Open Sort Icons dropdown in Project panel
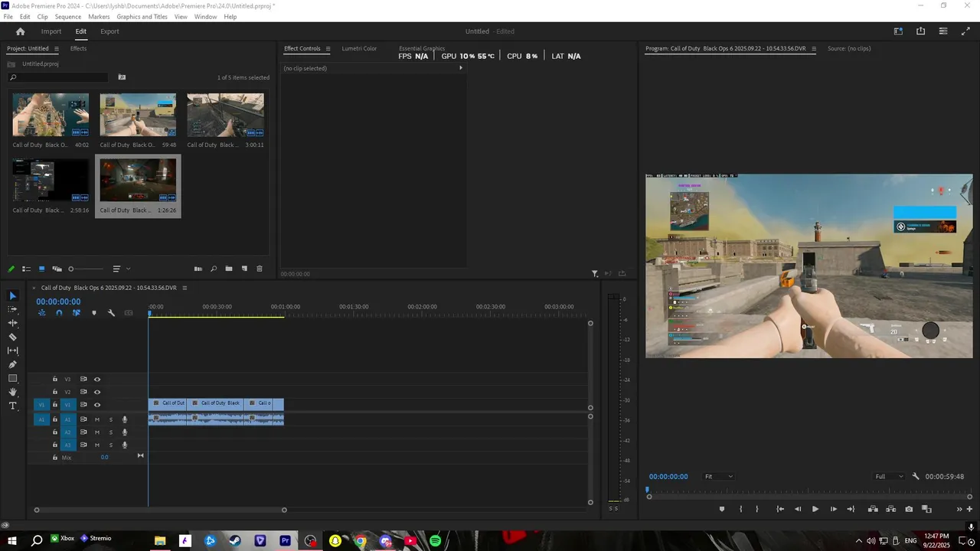Viewport: 980px width, 551px height. [x=121, y=269]
